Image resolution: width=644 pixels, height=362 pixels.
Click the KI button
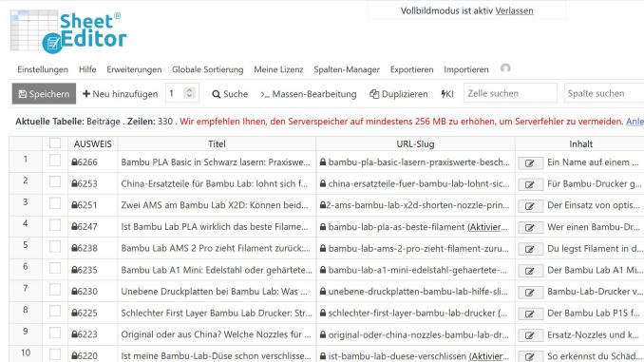(447, 94)
